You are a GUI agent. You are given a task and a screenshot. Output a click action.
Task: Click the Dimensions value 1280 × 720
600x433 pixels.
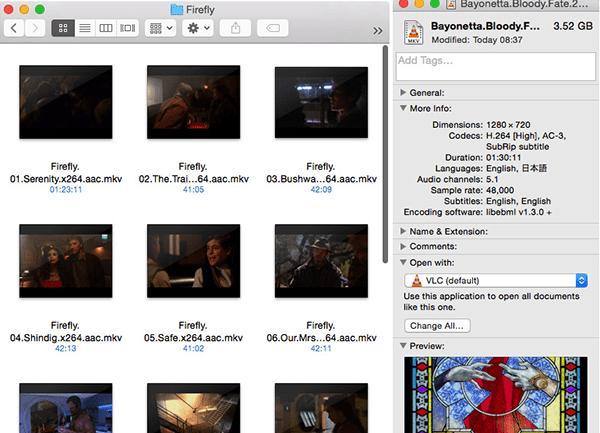click(508, 125)
